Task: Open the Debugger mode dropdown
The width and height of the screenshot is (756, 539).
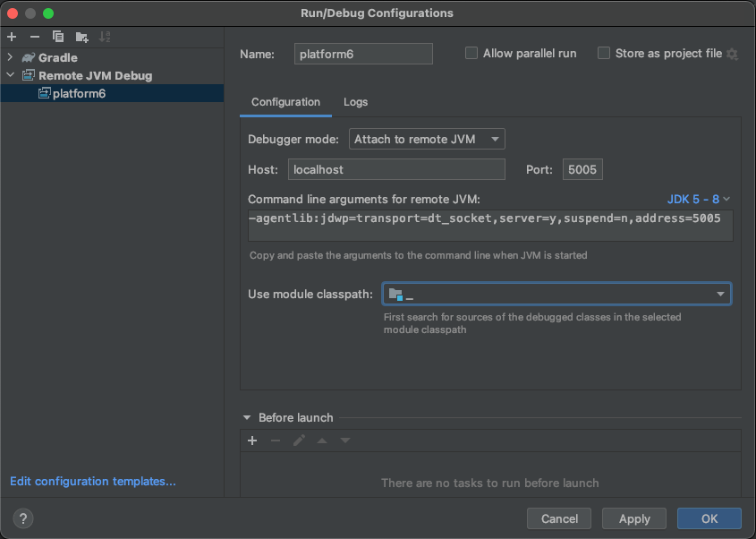Action: coord(427,139)
